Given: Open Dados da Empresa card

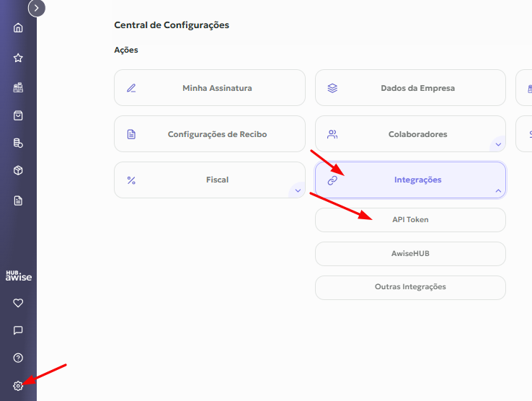Looking at the screenshot, I should point(410,88).
